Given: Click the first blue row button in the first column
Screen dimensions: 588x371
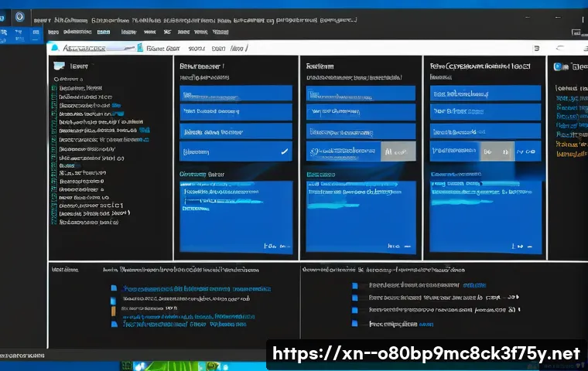Looking at the screenshot, I should [x=235, y=94].
